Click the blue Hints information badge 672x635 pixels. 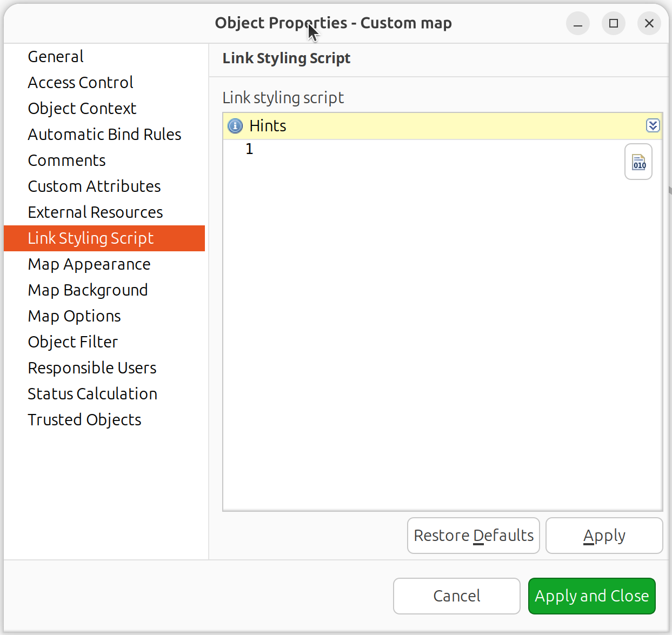click(235, 125)
